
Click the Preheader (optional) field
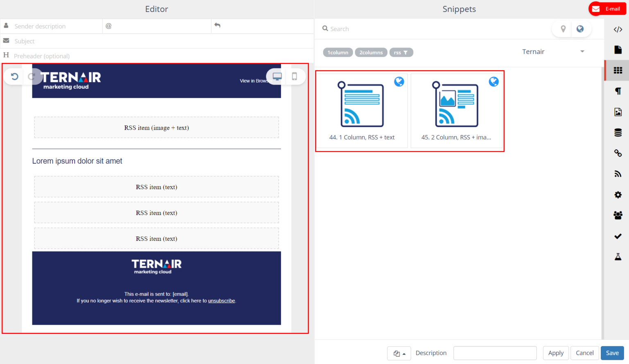pos(157,56)
